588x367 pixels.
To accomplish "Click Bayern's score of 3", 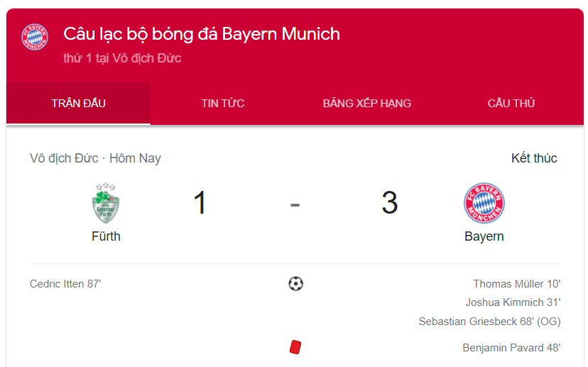I will [x=390, y=203].
